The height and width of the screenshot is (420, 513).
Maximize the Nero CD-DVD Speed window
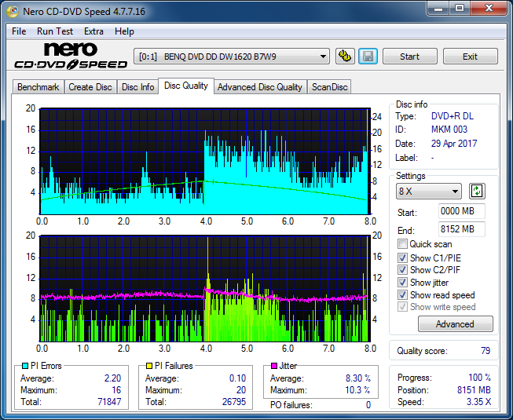(460, 8)
